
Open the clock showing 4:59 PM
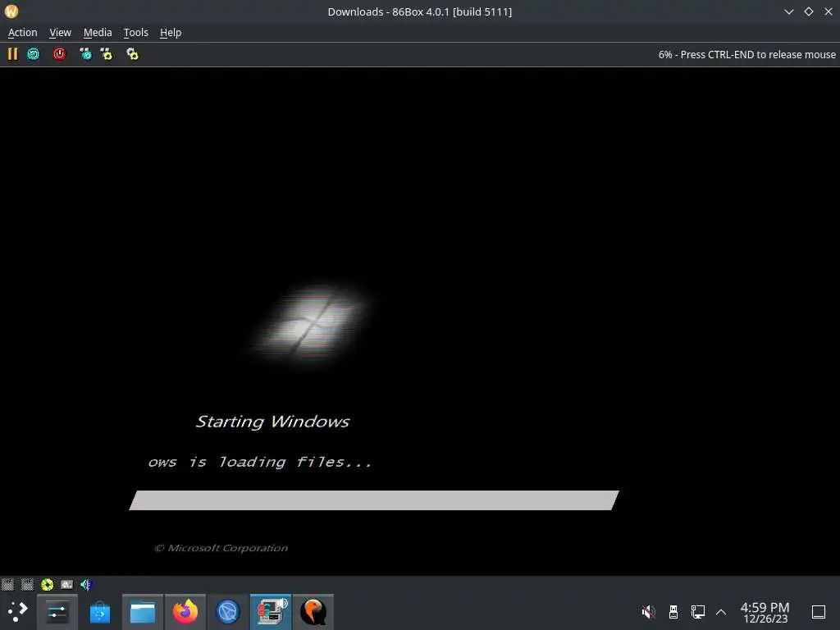[x=765, y=612]
